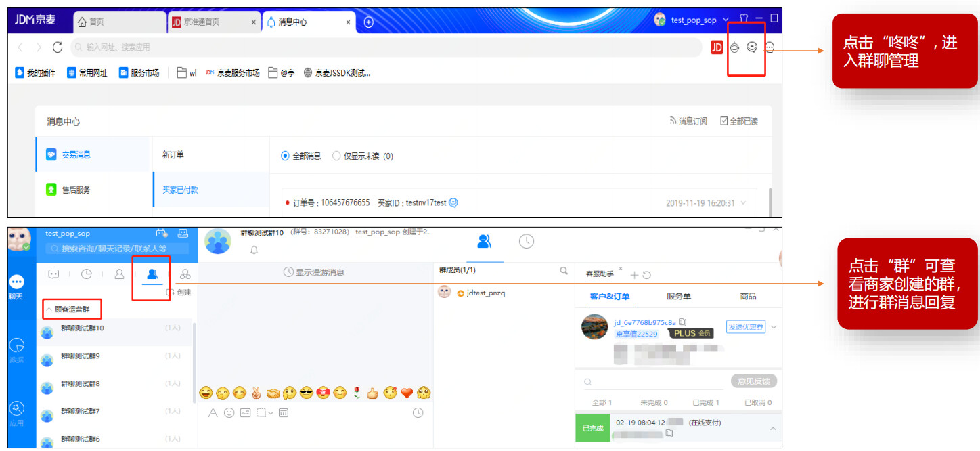Select the 全部消息 radio button
The width and height of the screenshot is (980, 451).
pos(286,156)
